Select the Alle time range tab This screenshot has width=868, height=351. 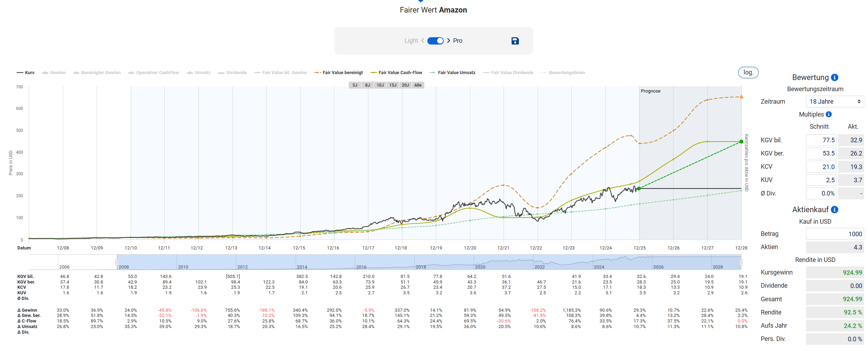click(418, 85)
